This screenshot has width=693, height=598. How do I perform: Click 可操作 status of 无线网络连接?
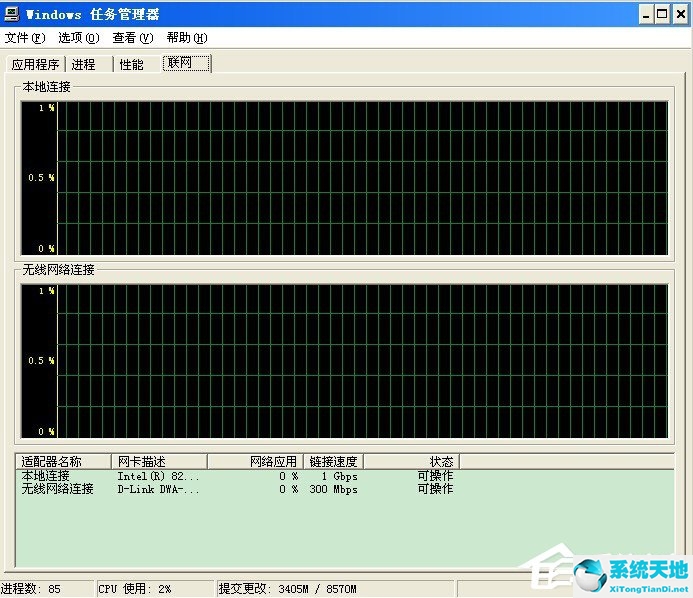click(435, 489)
